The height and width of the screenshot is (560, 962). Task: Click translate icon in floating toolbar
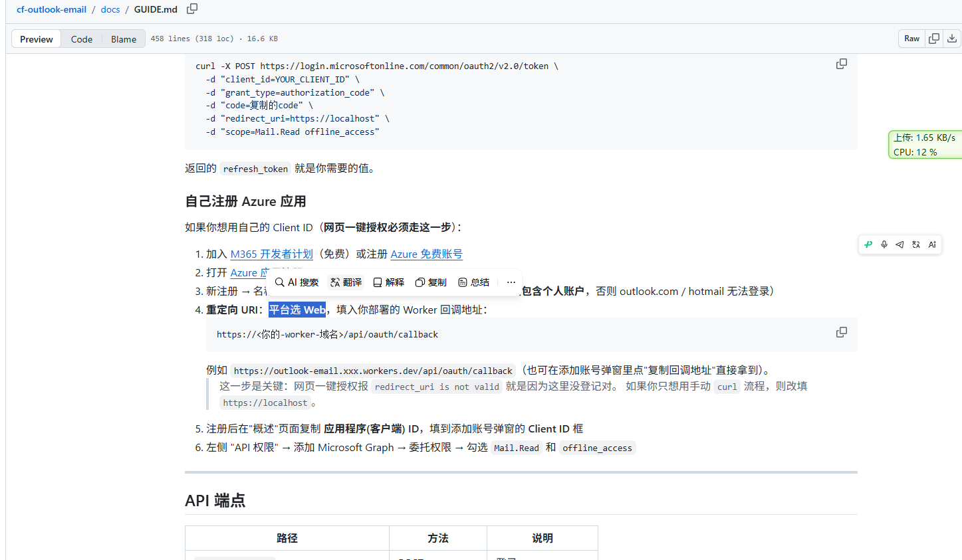(916, 244)
